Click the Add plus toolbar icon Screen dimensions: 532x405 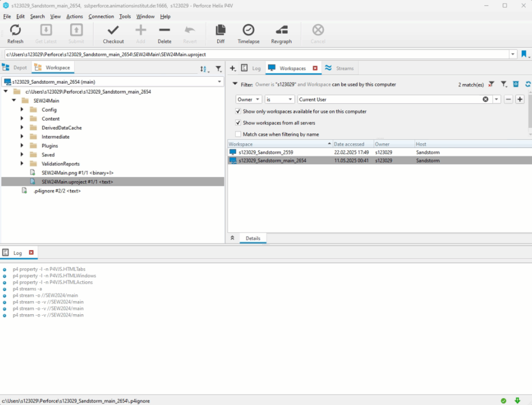coord(140,30)
